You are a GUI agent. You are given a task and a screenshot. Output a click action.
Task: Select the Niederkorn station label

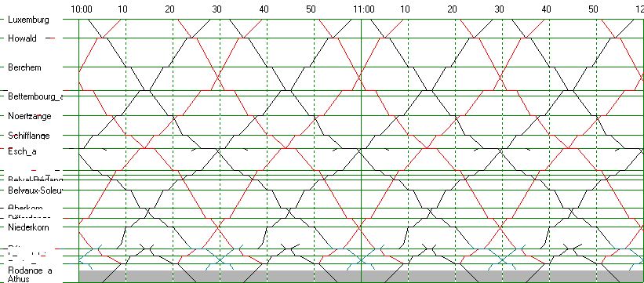28,227
